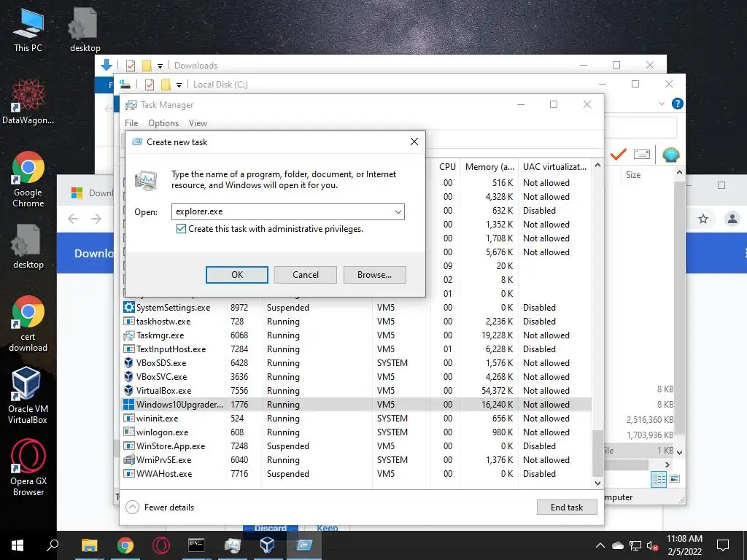Open Chrome from the taskbar
This screenshot has width=747, height=560.
125,545
